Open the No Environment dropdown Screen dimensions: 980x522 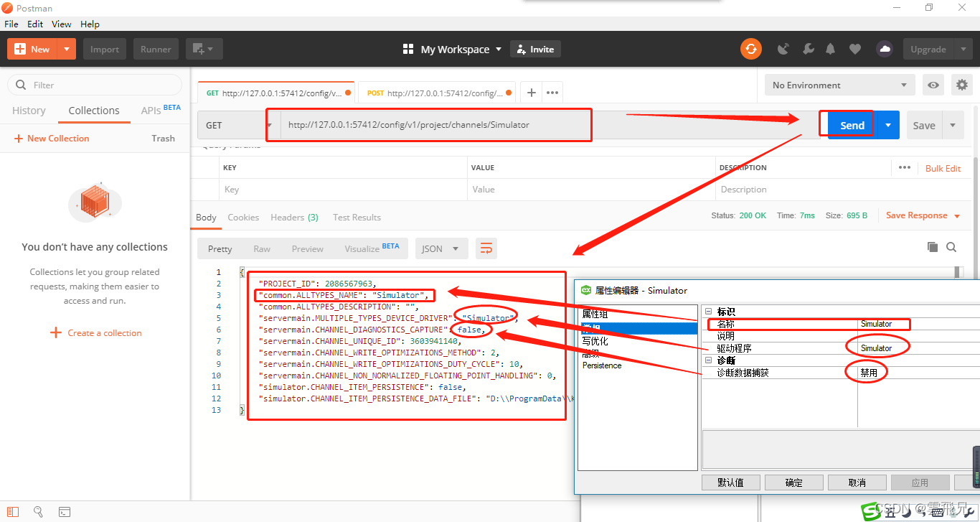point(839,85)
